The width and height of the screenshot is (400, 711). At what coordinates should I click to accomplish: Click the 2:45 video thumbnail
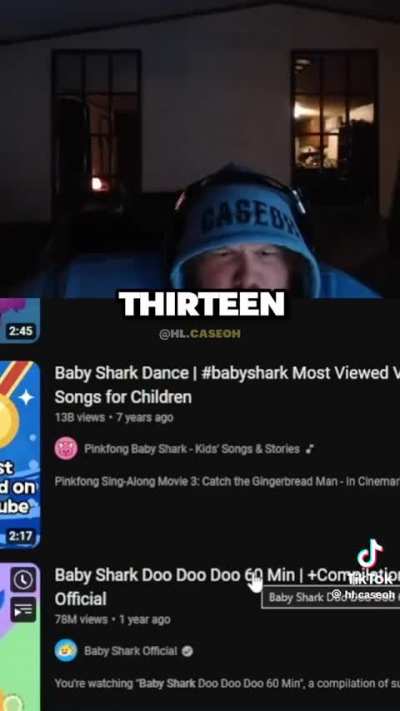click(20, 320)
